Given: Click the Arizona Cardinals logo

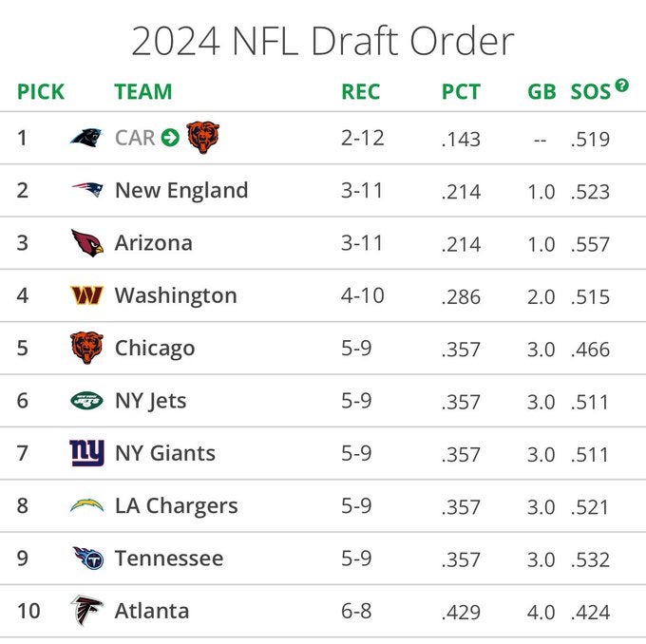Looking at the screenshot, I should 86,243.
